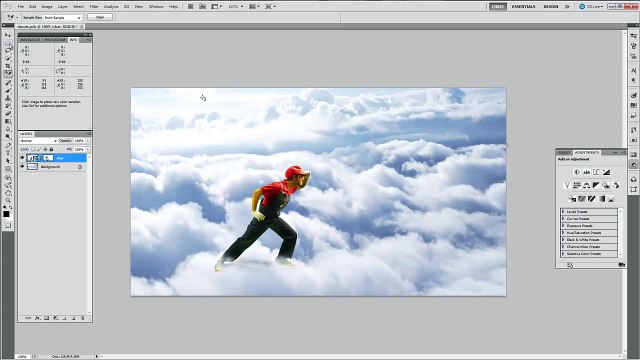
Task: Swap foreground and background colors
Action: [10, 207]
